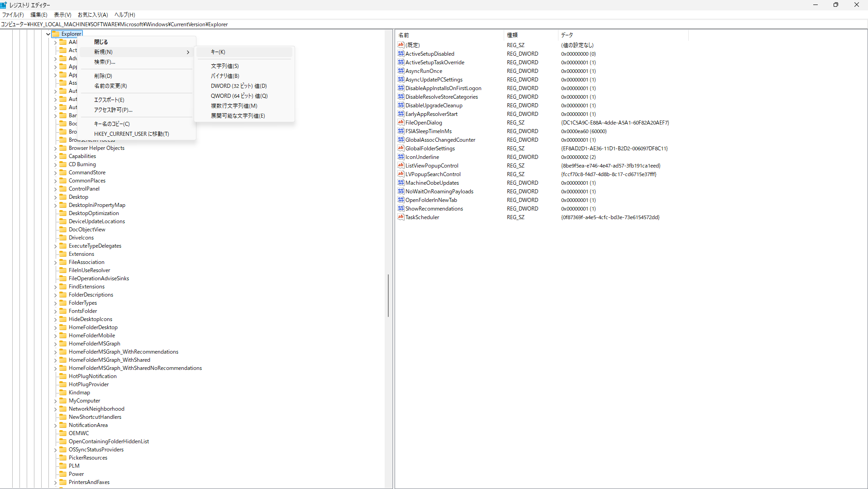Viewport: 868px width, 489px height.
Task: Click the key tree vertical scrollbar thumb
Action: click(388, 295)
